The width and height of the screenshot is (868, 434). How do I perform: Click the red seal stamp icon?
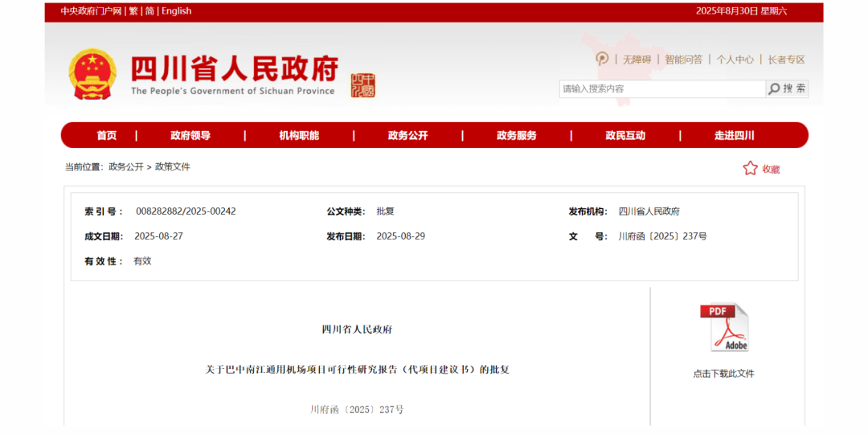tap(362, 85)
